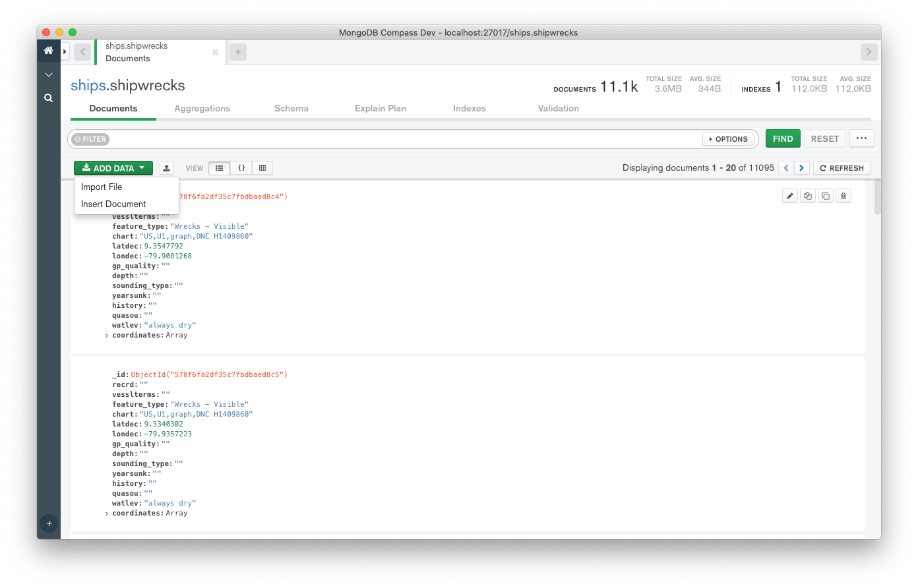The image size is (918, 588).
Task: Click londec value -79.9081268
Action: [168, 256]
